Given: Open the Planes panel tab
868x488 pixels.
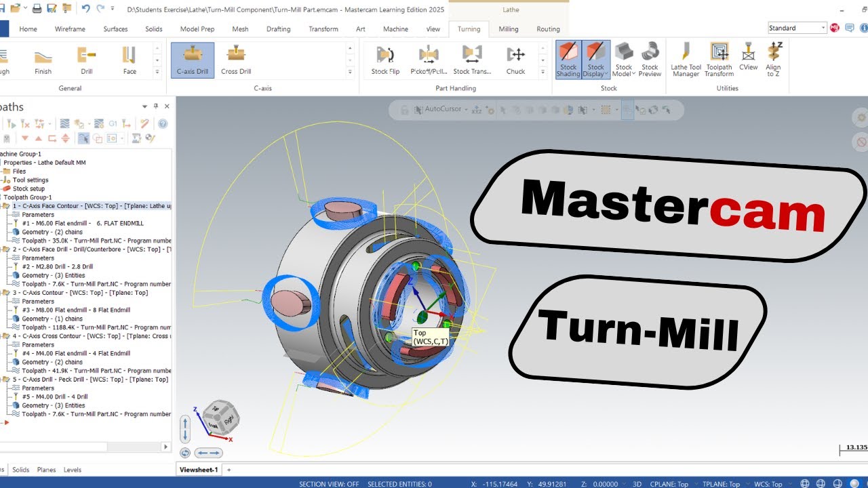Looking at the screenshot, I should 46,470.
